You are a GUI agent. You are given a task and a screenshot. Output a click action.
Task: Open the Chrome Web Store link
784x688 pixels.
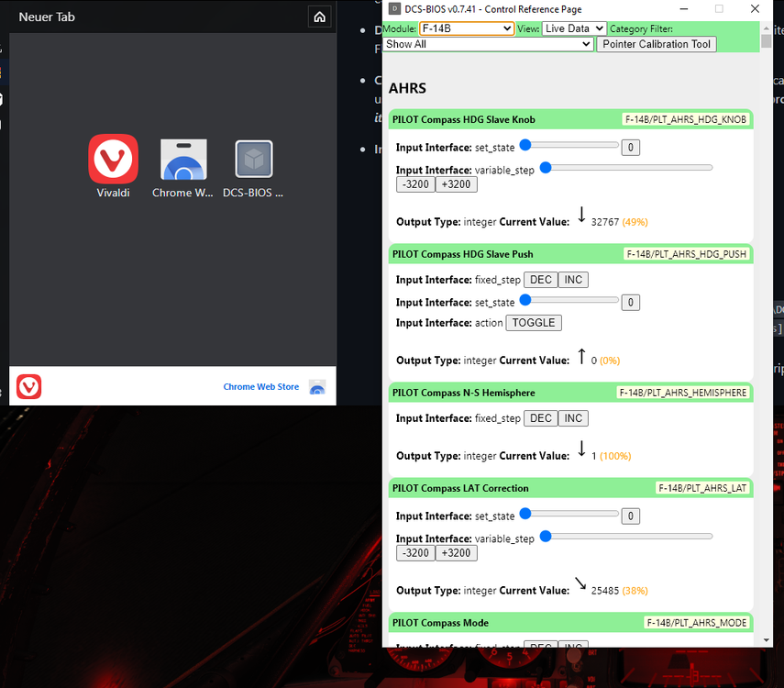point(261,387)
